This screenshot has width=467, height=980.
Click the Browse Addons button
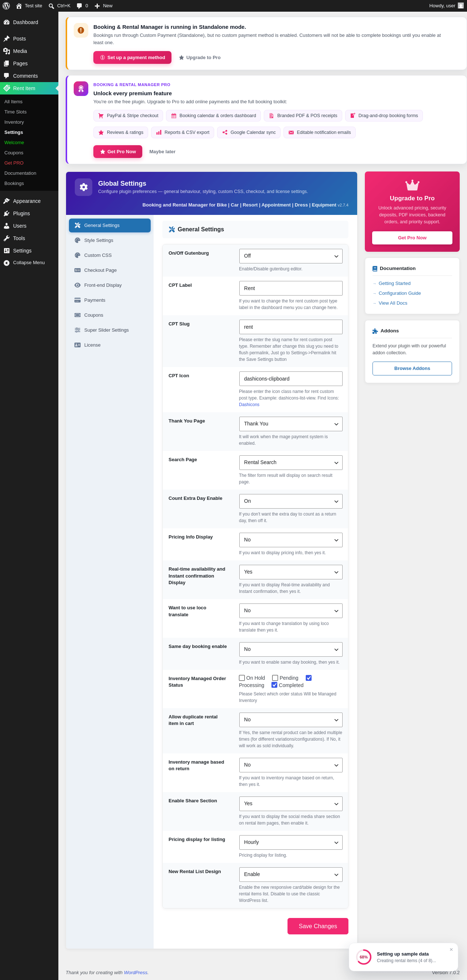pyautogui.click(x=412, y=369)
